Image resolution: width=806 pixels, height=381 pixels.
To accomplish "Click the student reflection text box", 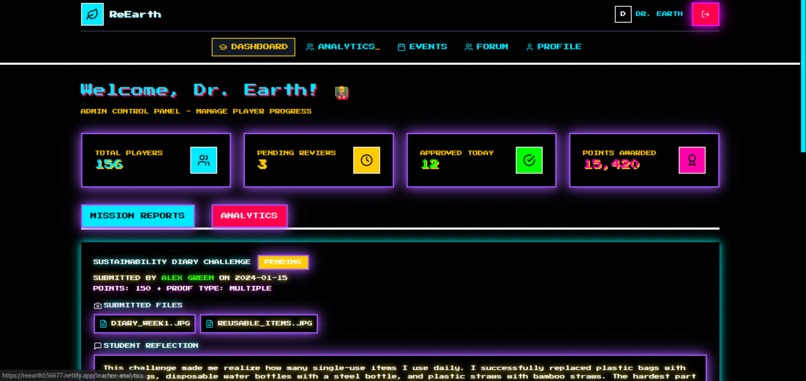I will pyautogui.click(x=400, y=368).
